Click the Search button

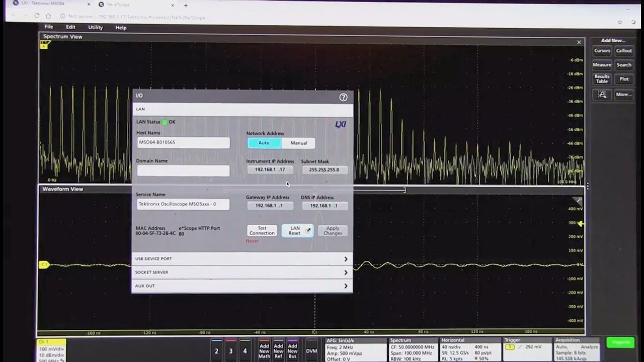click(x=624, y=65)
